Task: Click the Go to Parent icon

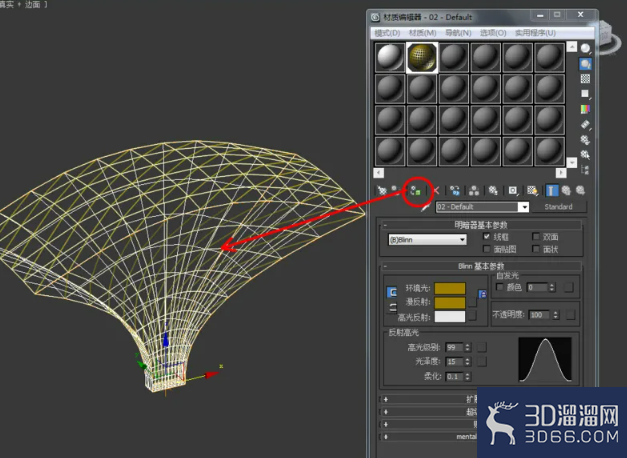Action: (566, 191)
